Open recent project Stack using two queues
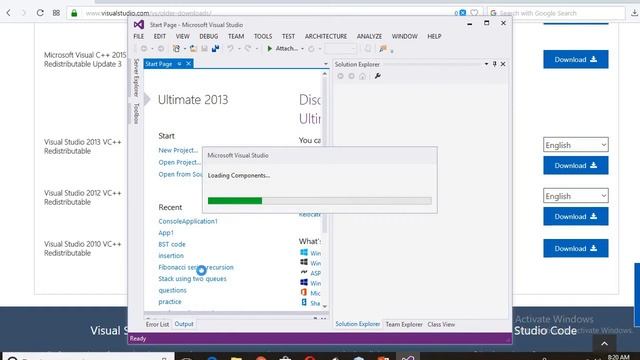The width and height of the screenshot is (640, 360). tap(192, 279)
